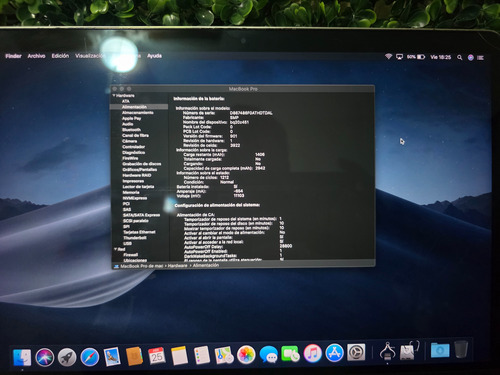Select Grabación de discos in sidebar
Viewport: 500px width, 375px height.
point(142,164)
